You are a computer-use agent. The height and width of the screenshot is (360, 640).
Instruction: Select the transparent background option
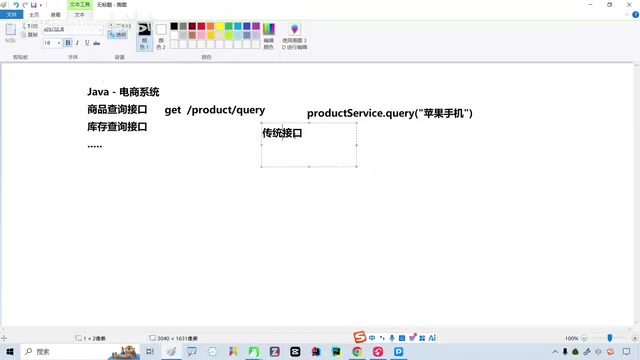point(118,35)
